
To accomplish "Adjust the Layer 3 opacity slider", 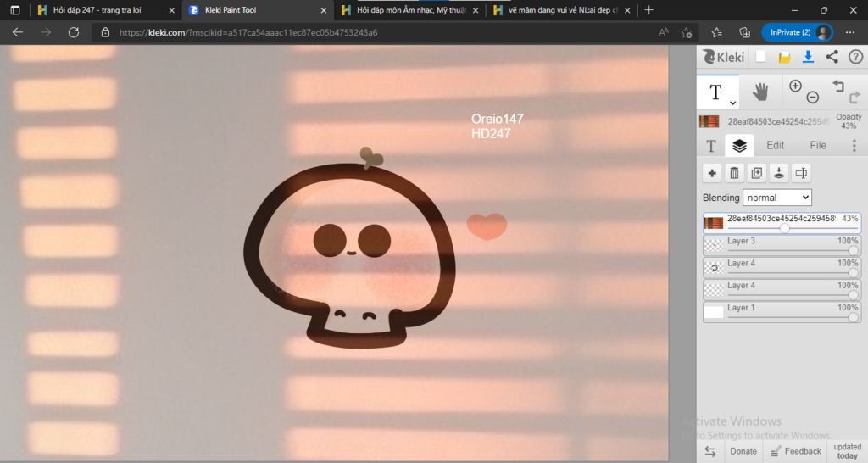I will [853, 250].
